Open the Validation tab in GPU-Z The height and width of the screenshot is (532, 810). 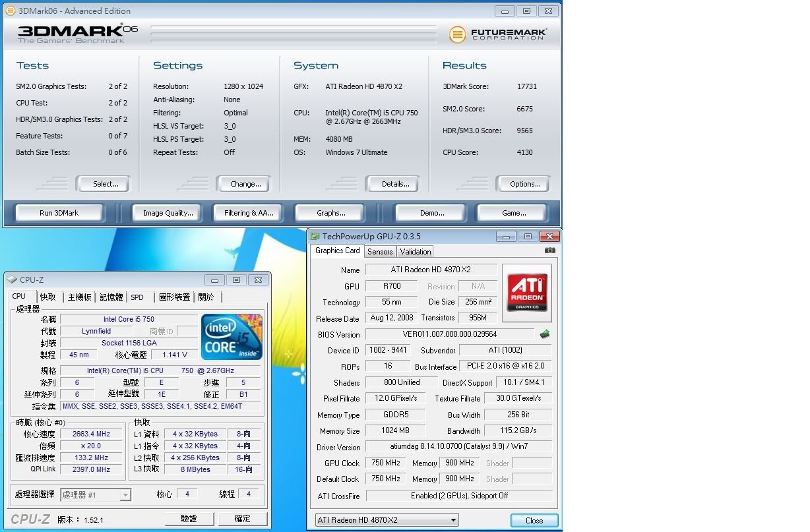coord(416,251)
